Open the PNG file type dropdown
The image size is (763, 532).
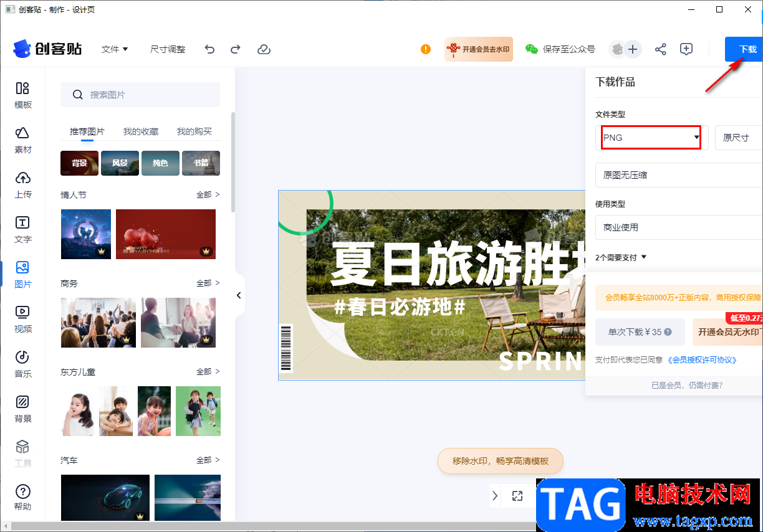pos(651,138)
